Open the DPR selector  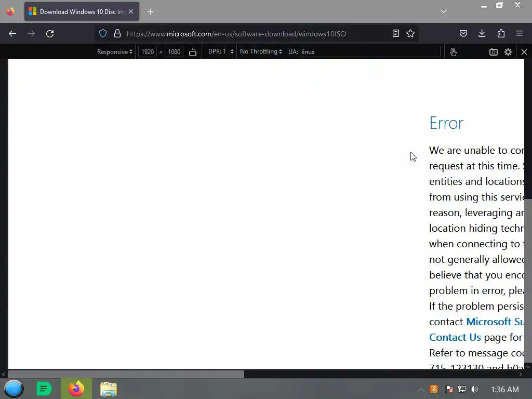pyautogui.click(x=221, y=51)
